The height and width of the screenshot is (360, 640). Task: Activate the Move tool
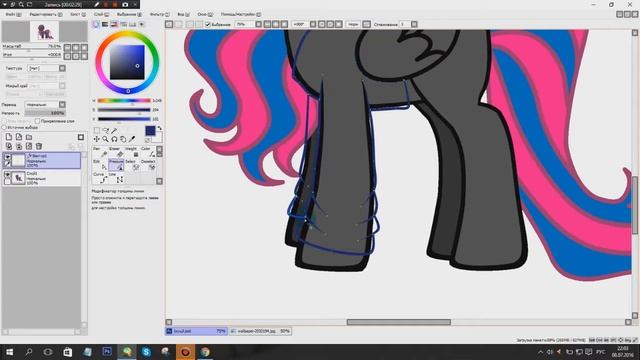pyautogui.click(x=97, y=139)
